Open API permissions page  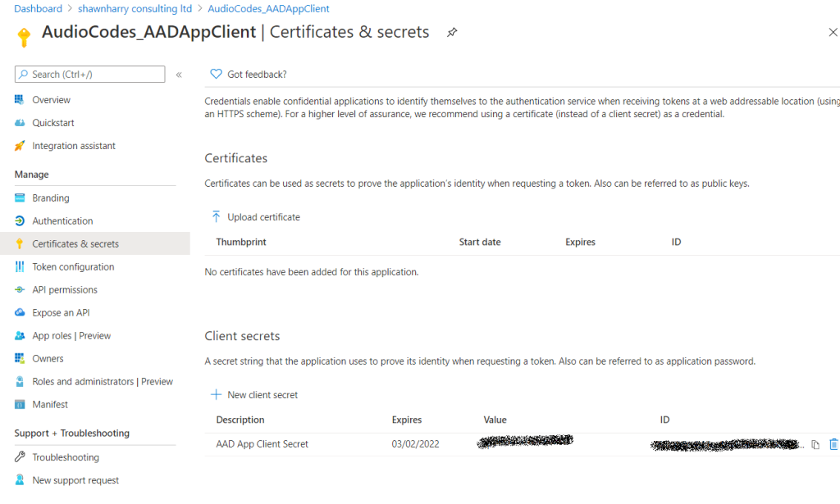(x=65, y=290)
